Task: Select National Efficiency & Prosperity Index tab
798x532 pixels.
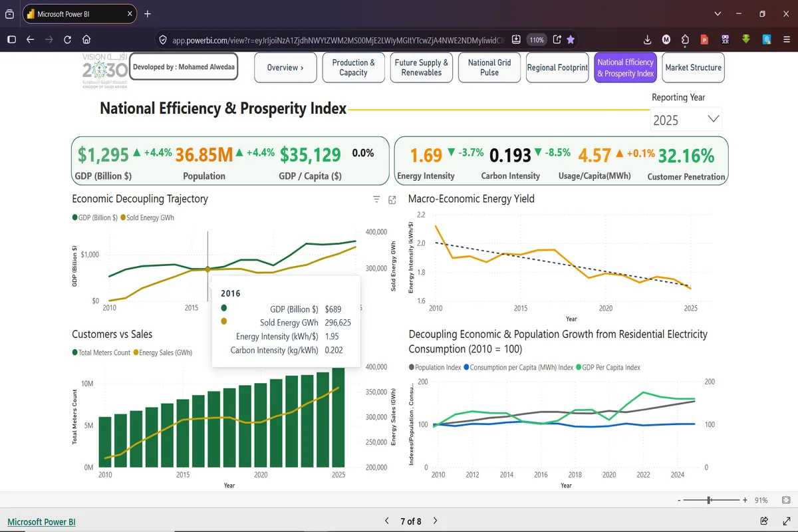Action: [x=625, y=68]
